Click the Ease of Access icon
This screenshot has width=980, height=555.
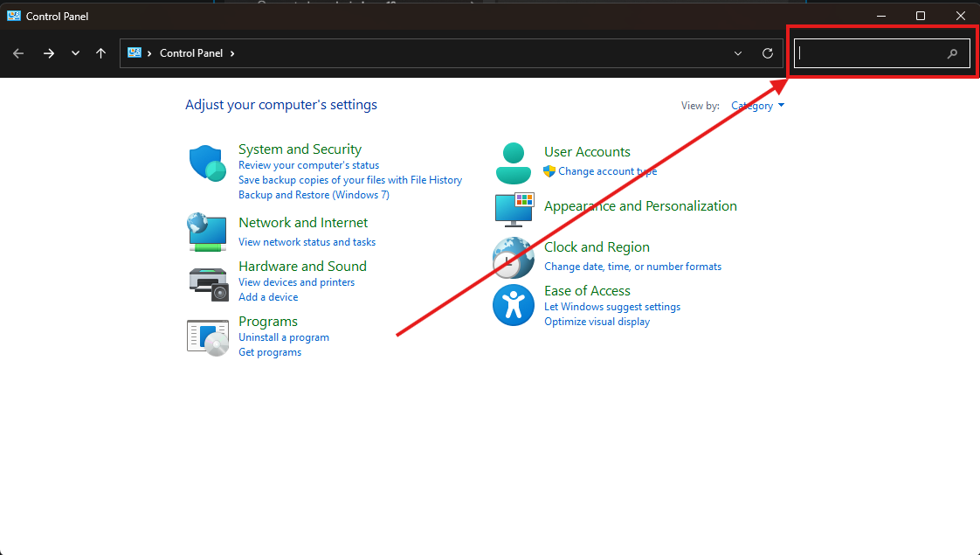pos(513,305)
